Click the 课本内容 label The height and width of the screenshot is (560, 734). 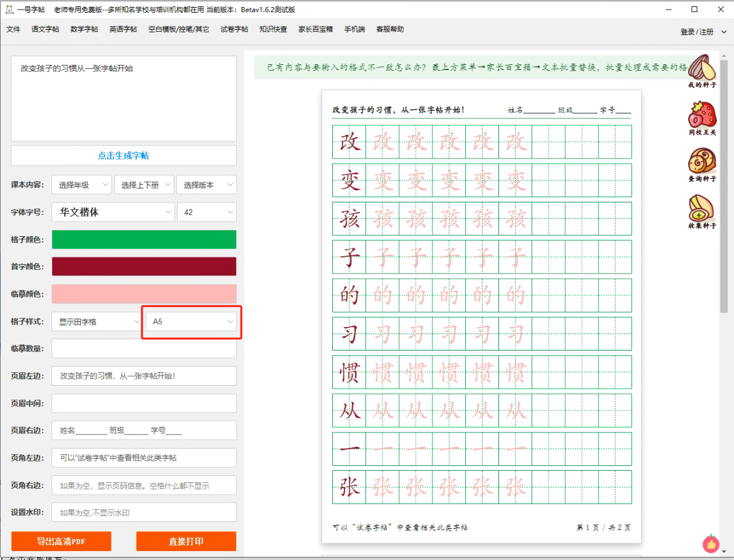27,185
